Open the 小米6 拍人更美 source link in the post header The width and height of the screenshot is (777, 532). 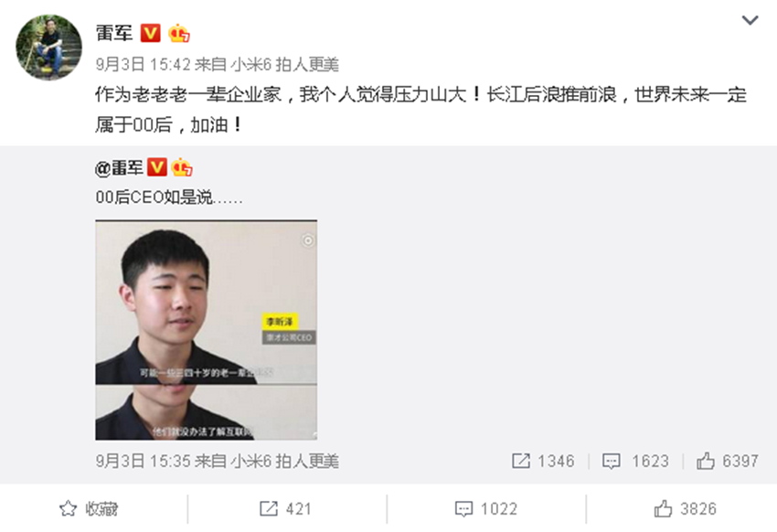[285, 64]
